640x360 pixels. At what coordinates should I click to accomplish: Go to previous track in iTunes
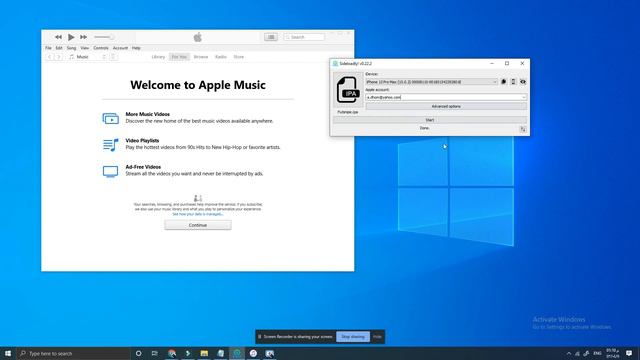tap(58, 37)
